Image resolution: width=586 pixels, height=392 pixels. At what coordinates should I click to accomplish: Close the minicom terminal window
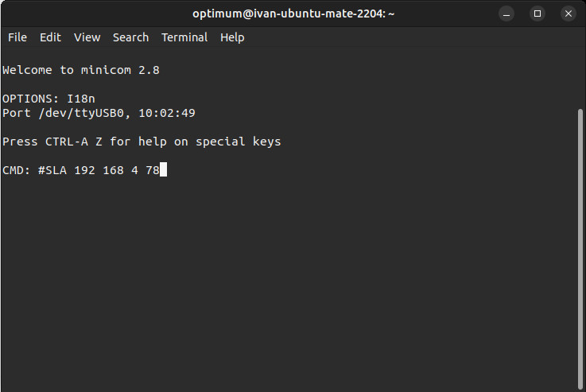pyautogui.click(x=568, y=14)
